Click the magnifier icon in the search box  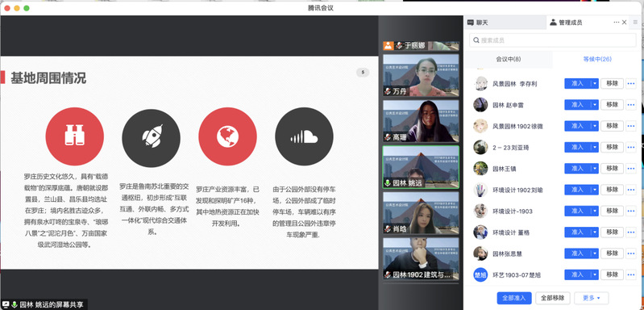(x=476, y=40)
